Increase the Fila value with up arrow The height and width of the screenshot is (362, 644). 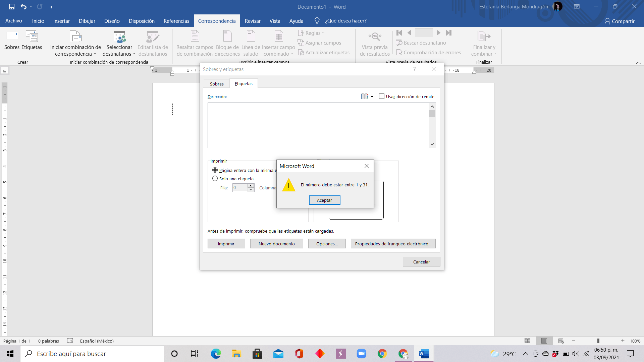tap(251, 186)
